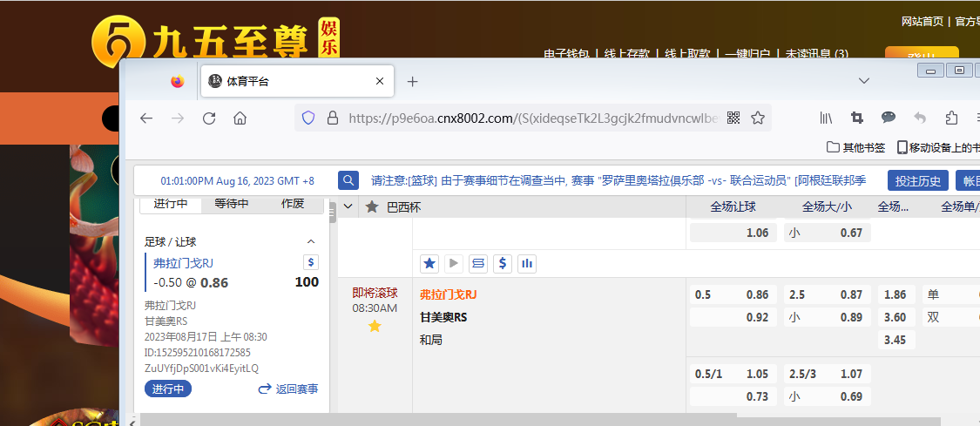Click top row 小 odds 0.67
This screenshot has width=980, height=426.
tap(827, 233)
